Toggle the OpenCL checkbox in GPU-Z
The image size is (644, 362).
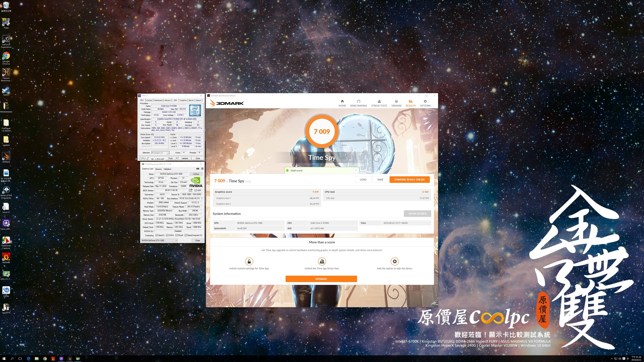coord(156,235)
